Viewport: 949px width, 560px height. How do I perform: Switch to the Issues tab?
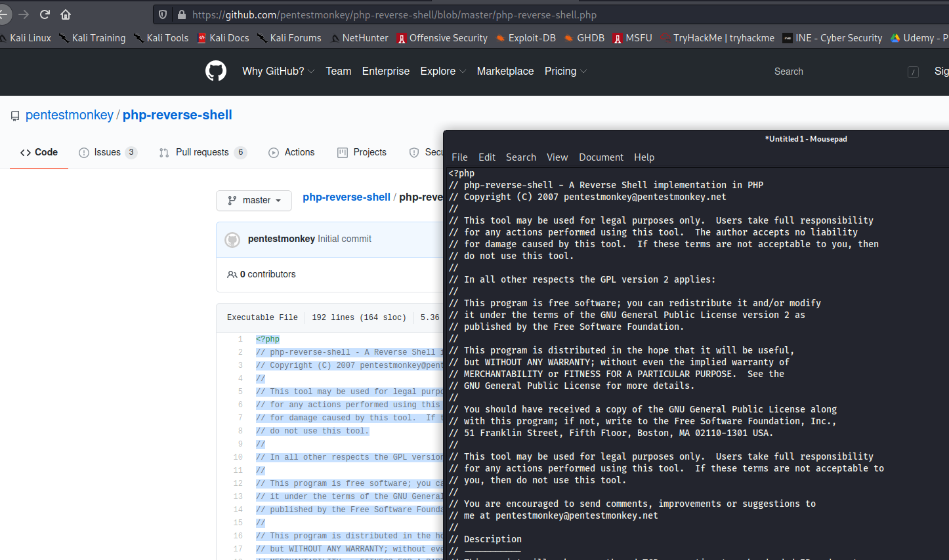pyautogui.click(x=108, y=152)
